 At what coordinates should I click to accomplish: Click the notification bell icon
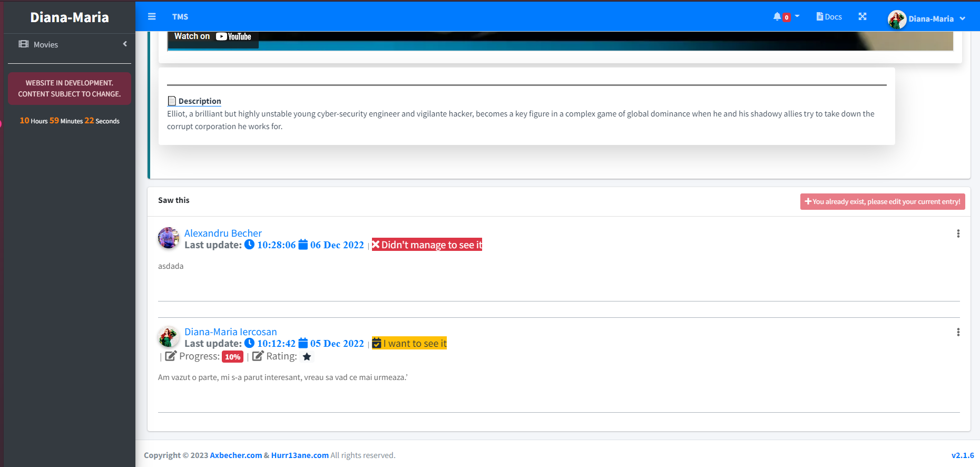pos(777,16)
